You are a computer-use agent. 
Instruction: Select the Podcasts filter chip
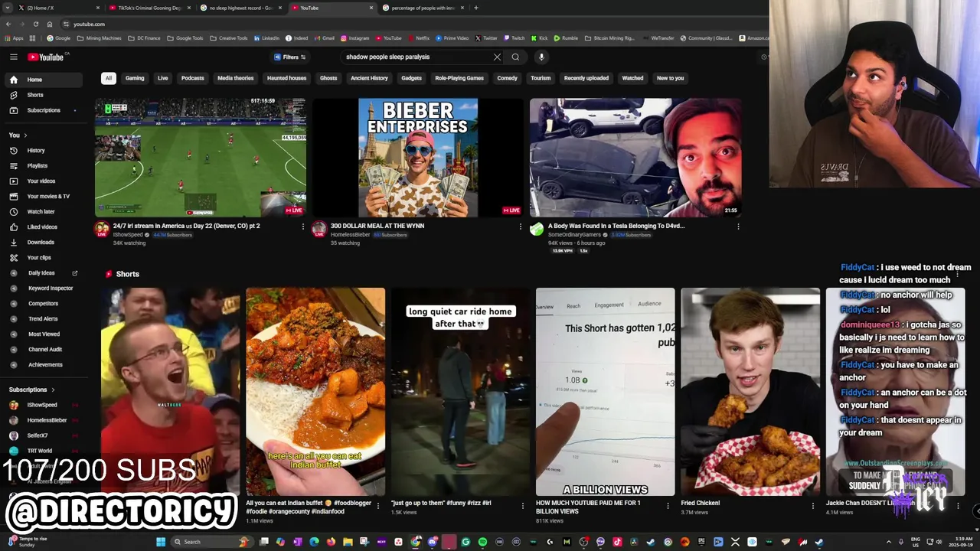click(193, 78)
